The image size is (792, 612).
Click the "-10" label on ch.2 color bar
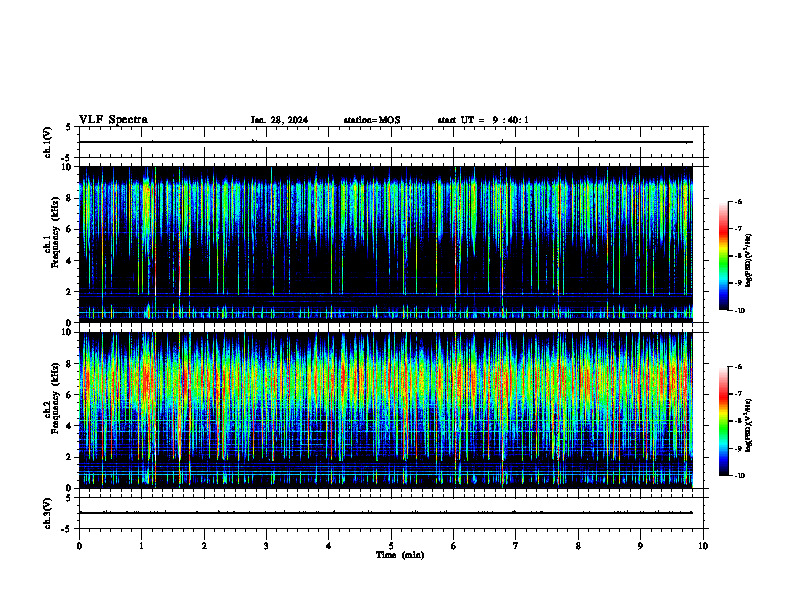click(739, 476)
